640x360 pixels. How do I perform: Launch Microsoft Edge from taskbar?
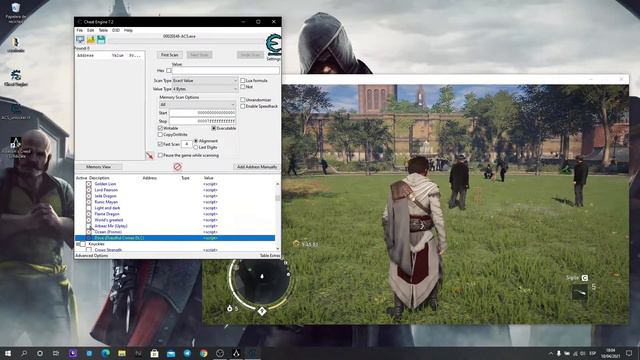(105, 353)
